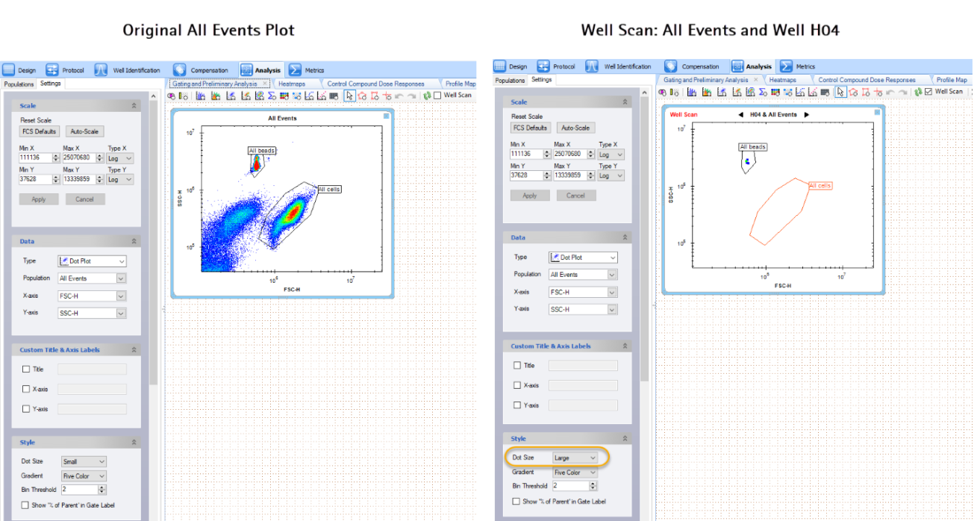Select the arrow pointer tool in right screenshot toolbar
Viewport: 980px width, 521px height.
[x=840, y=92]
